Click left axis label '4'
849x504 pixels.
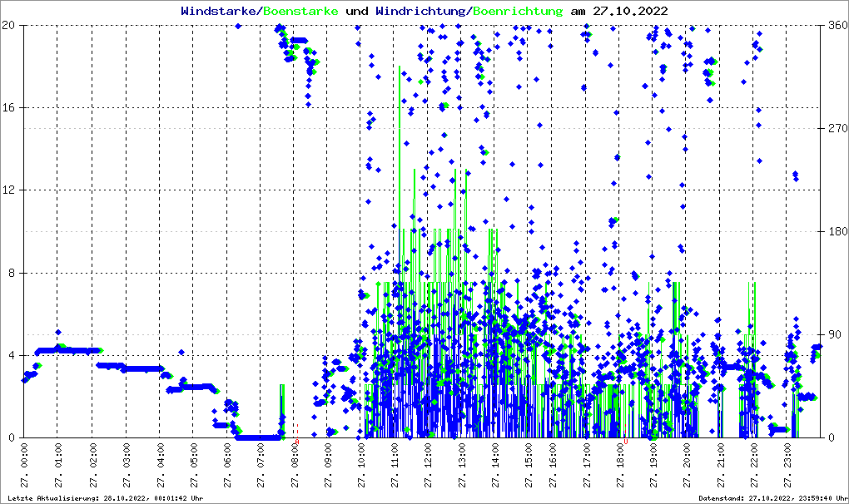[12, 355]
